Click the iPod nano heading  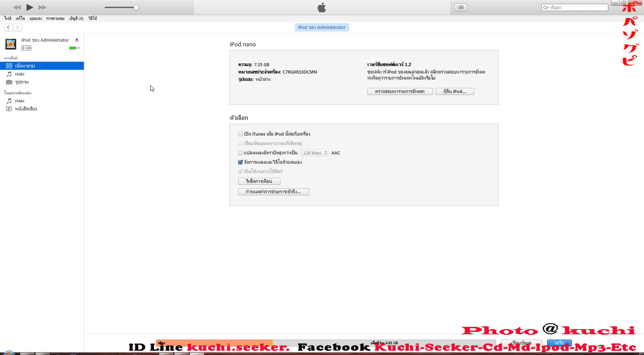(243, 44)
